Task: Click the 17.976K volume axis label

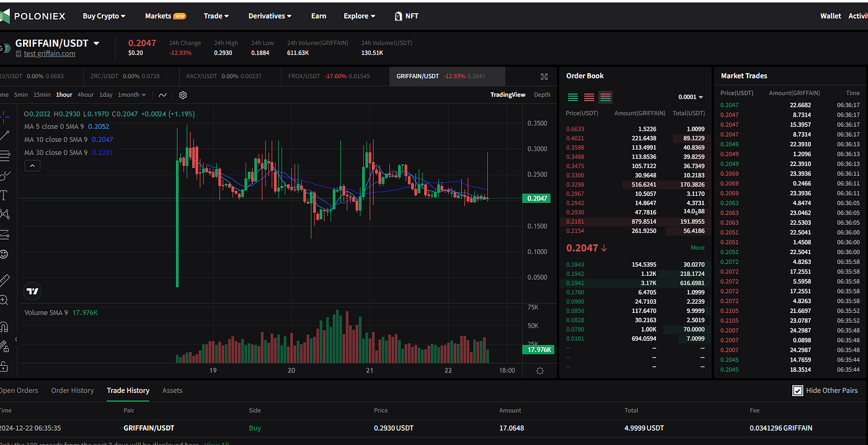Action: pos(537,350)
